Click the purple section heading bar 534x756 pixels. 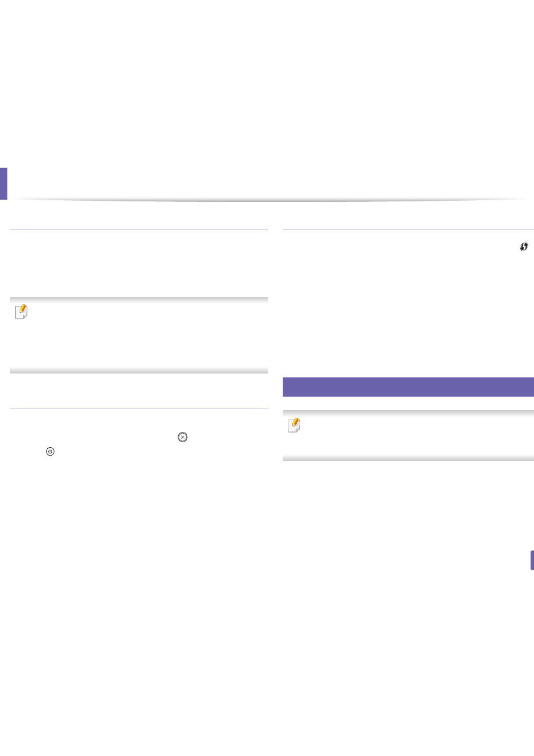coord(408,387)
